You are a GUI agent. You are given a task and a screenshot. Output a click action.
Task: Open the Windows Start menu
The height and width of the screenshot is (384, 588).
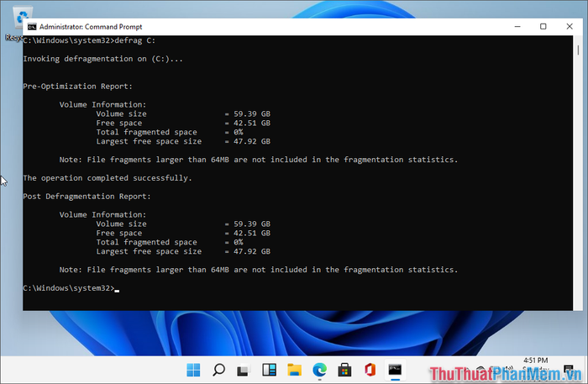pyautogui.click(x=193, y=370)
